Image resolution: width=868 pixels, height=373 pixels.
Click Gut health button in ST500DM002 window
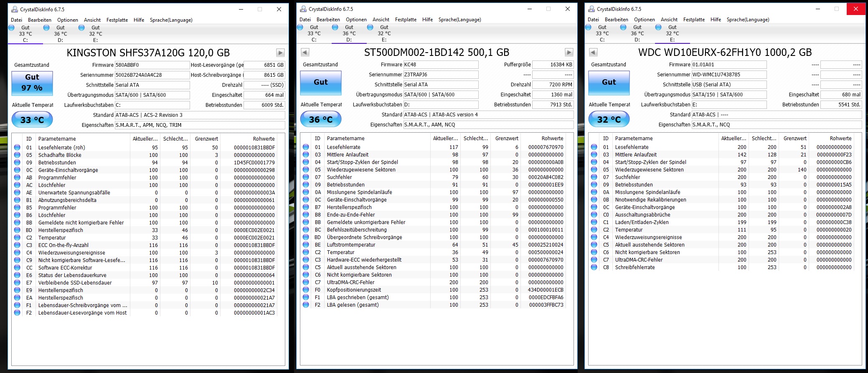pos(321,82)
